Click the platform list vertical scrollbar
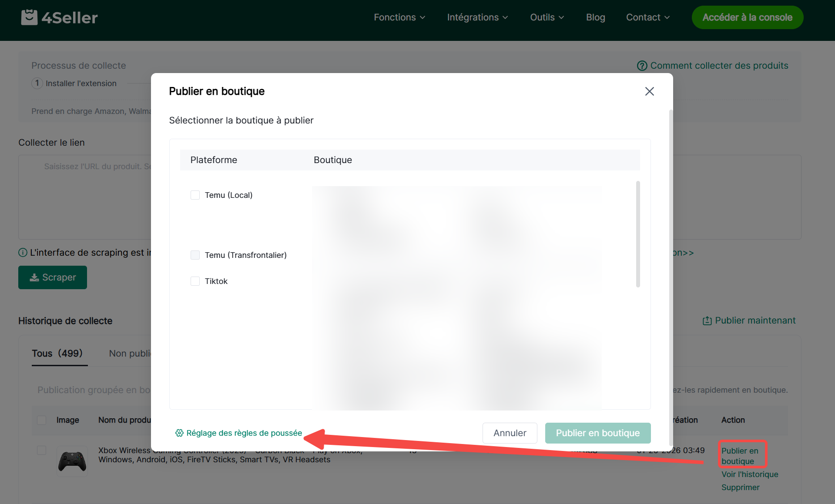835x504 pixels. click(638, 234)
